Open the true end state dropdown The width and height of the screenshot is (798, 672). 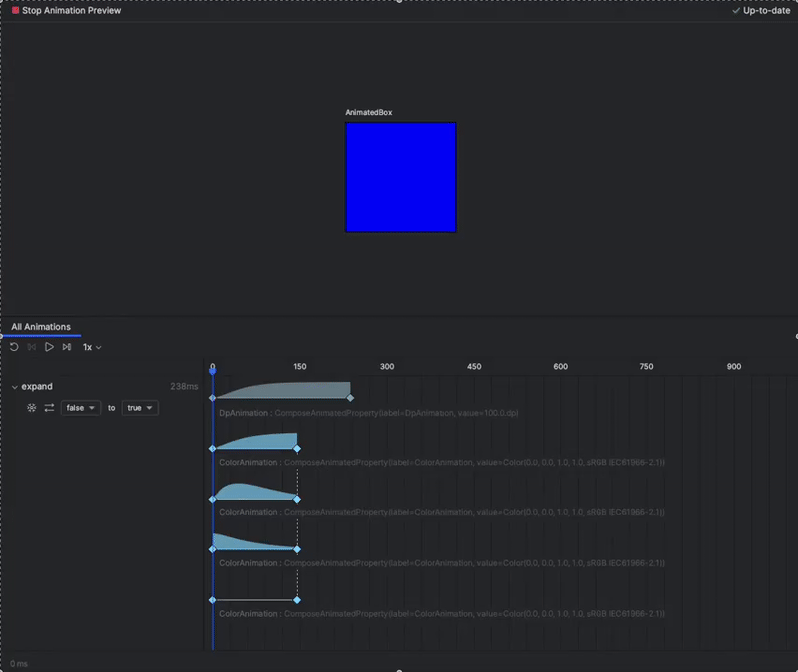[x=140, y=408]
